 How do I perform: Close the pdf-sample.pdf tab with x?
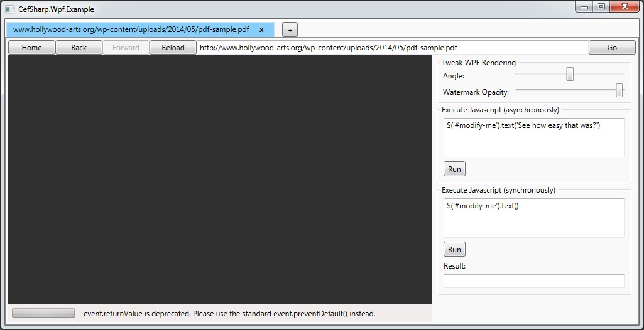(x=261, y=29)
